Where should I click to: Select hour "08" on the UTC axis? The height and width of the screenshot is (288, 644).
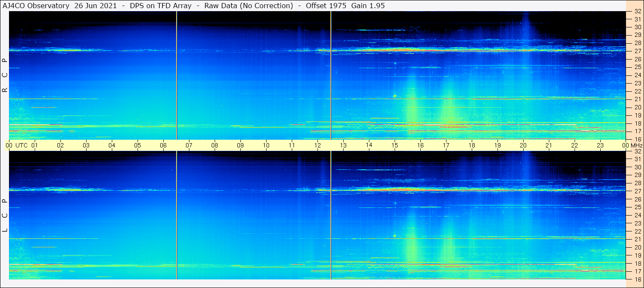[x=215, y=145]
